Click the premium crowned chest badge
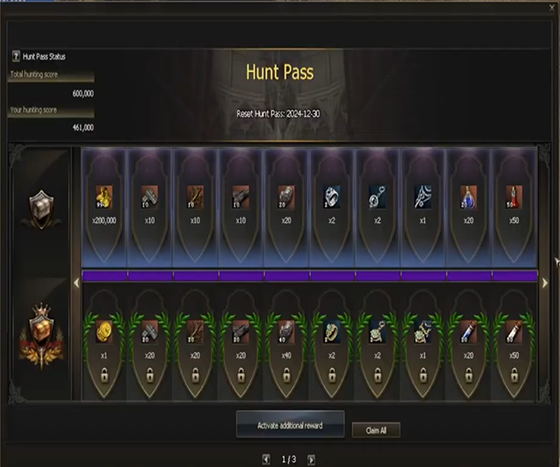This screenshot has height=467, width=560. coord(41,336)
